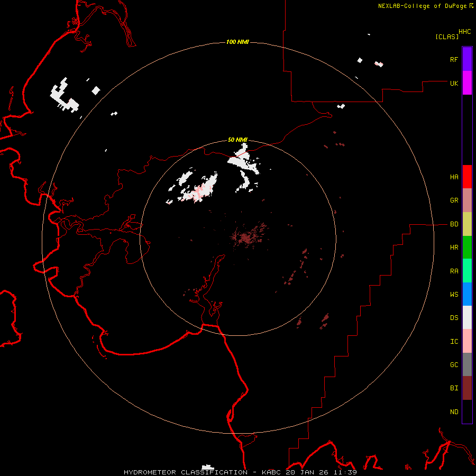Select the GR graupel color block
476x476 pixels.
point(467,200)
